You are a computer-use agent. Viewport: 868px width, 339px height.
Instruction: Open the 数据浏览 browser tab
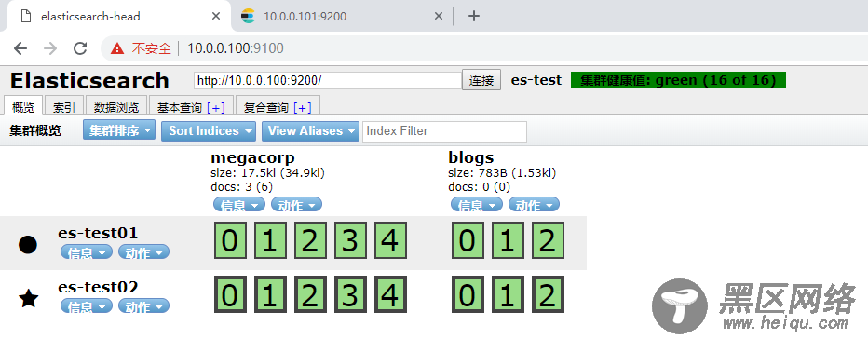pyautogui.click(x=116, y=107)
